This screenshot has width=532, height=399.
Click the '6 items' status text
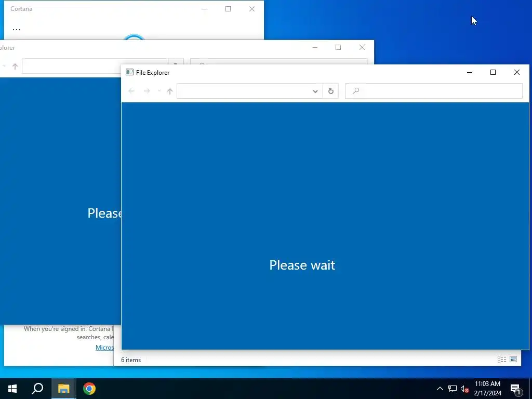[x=131, y=360]
